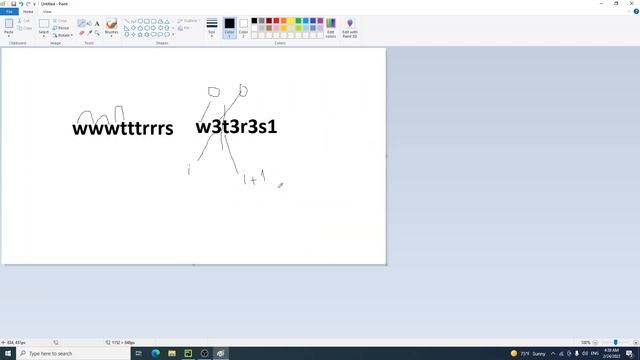Select the Eraser tool
The height and width of the screenshot is (360, 640).
[x=82, y=33]
